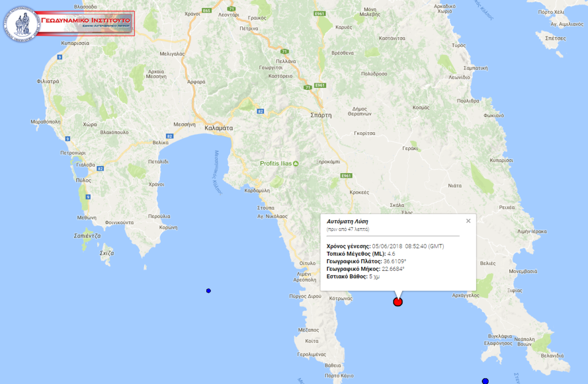Select the blue marker below Elafonisos
The width and height of the screenshot is (588, 384).
click(x=485, y=381)
